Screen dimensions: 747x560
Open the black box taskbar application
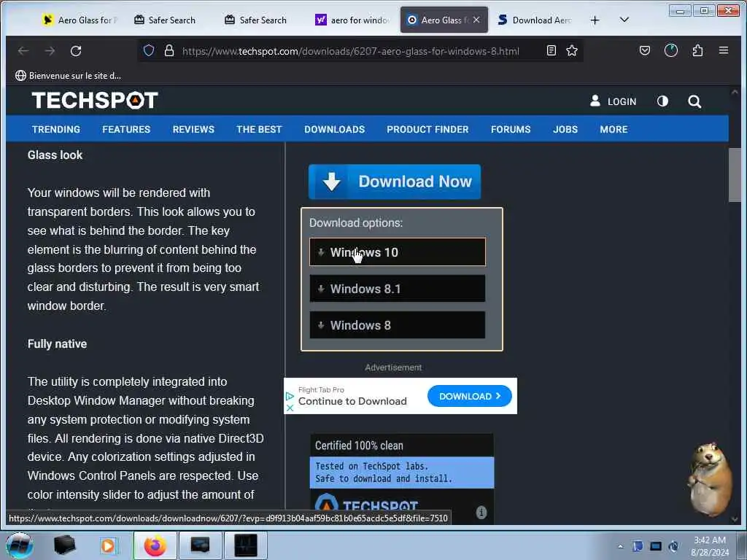point(64,545)
